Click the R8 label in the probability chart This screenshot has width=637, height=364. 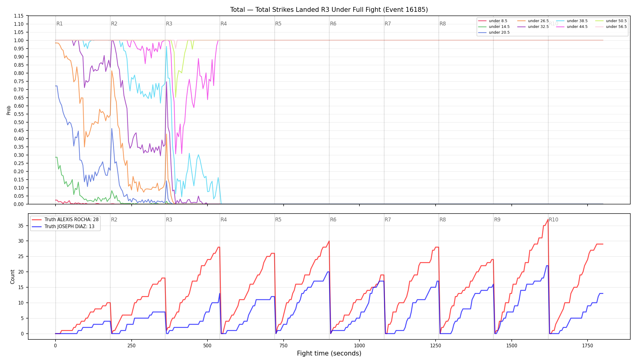[443, 24]
